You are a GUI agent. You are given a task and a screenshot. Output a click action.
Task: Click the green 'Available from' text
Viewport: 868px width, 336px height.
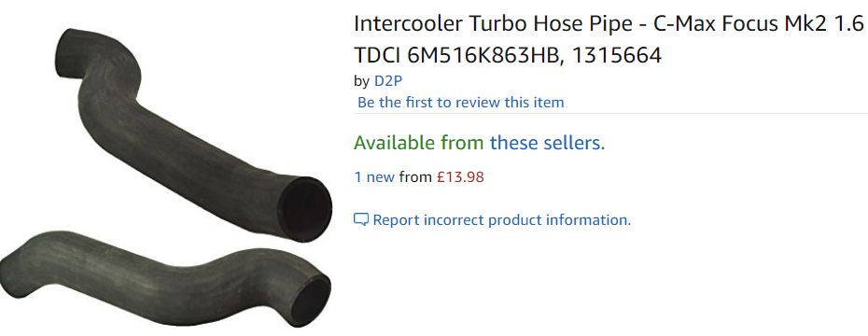tap(419, 144)
